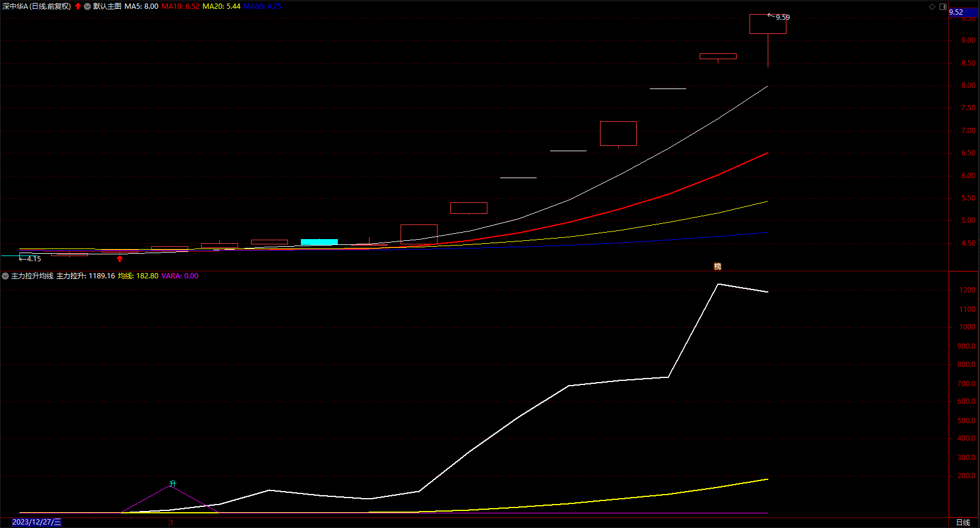The height and width of the screenshot is (528, 980).
Task: Select the MA10: 6.52 legend label
Action: pyautogui.click(x=181, y=6)
